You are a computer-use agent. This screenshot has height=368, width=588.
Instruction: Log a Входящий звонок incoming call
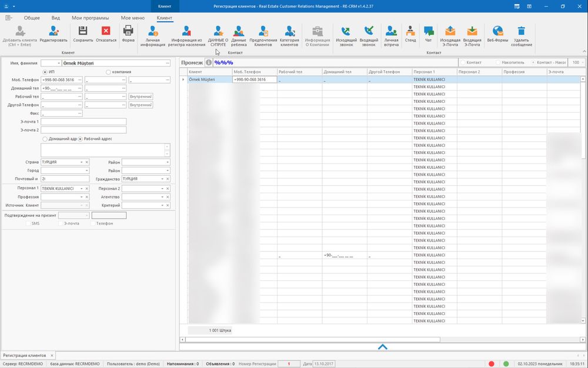(x=369, y=31)
